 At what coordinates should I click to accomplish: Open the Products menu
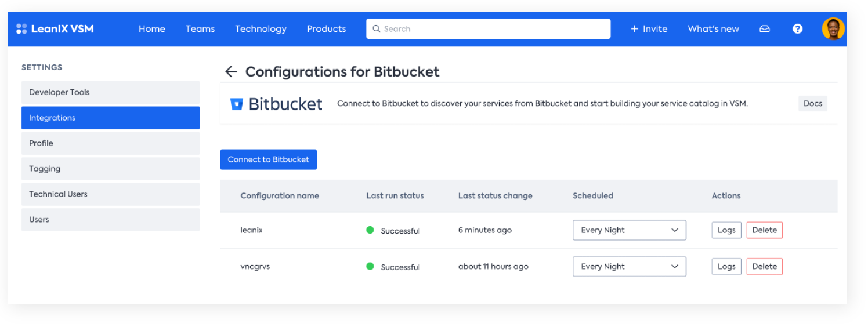pyautogui.click(x=326, y=28)
